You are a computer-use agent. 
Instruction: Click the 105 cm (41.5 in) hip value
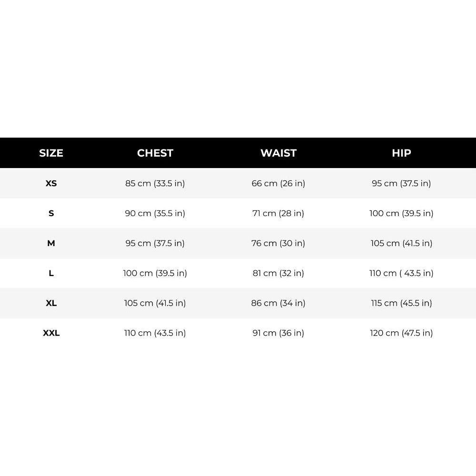(401, 243)
